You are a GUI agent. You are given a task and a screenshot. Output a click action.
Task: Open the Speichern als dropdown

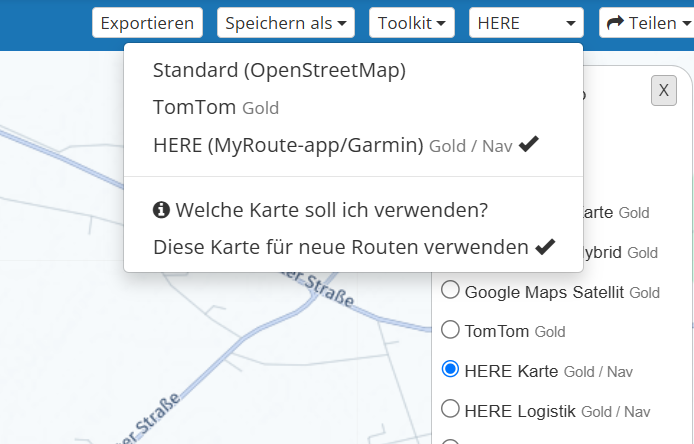pyautogui.click(x=285, y=22)
